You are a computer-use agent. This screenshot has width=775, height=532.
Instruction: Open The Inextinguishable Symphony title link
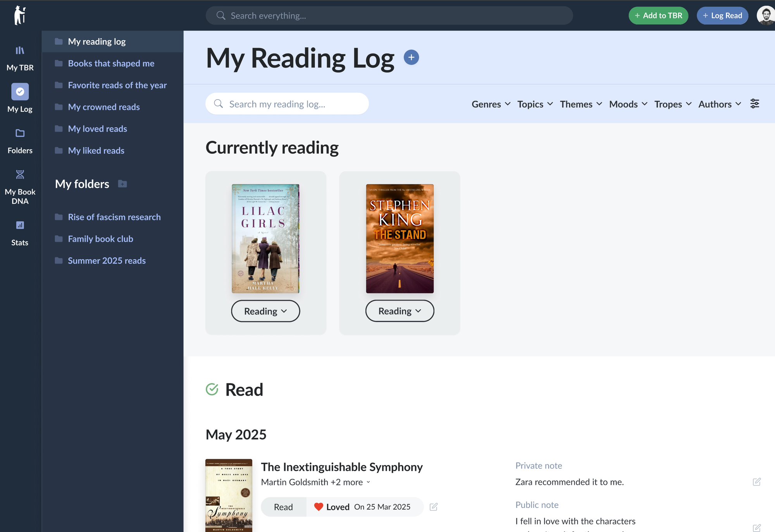click(342, 467)
